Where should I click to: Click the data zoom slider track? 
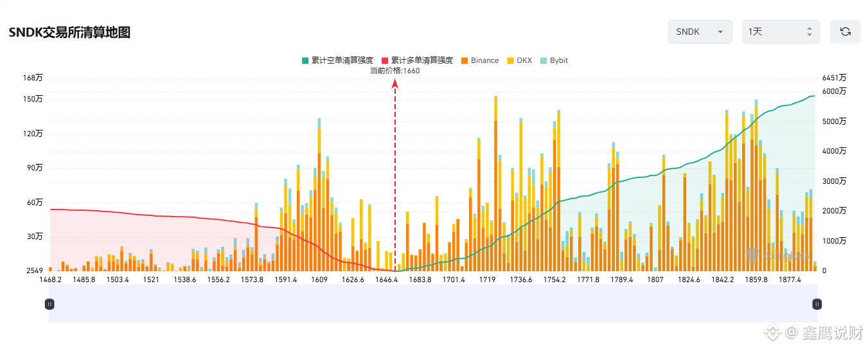433,304
